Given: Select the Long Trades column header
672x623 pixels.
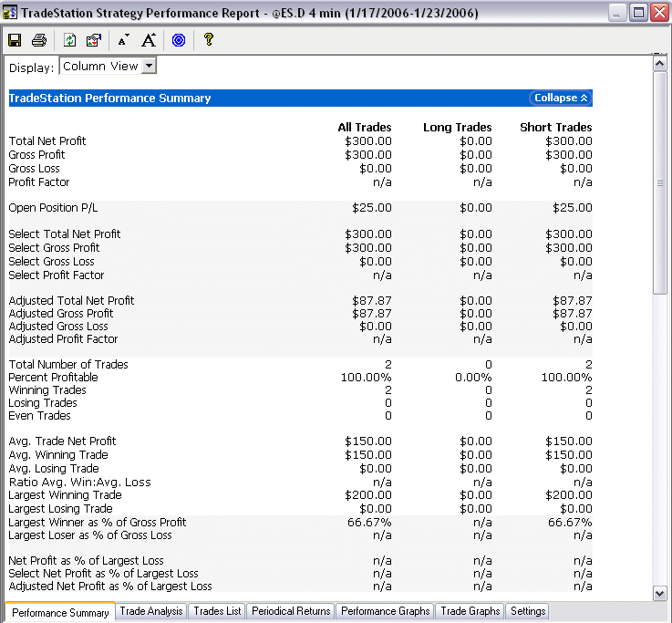Looking at the screenshot, I should pyautogui.click(x=458, y=128).
